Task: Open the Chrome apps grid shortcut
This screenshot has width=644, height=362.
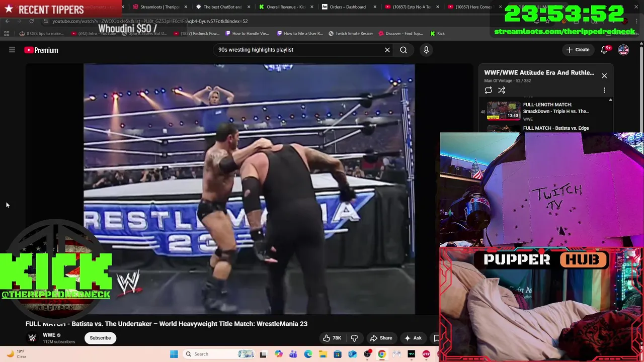Action: (x=7, y=34)
